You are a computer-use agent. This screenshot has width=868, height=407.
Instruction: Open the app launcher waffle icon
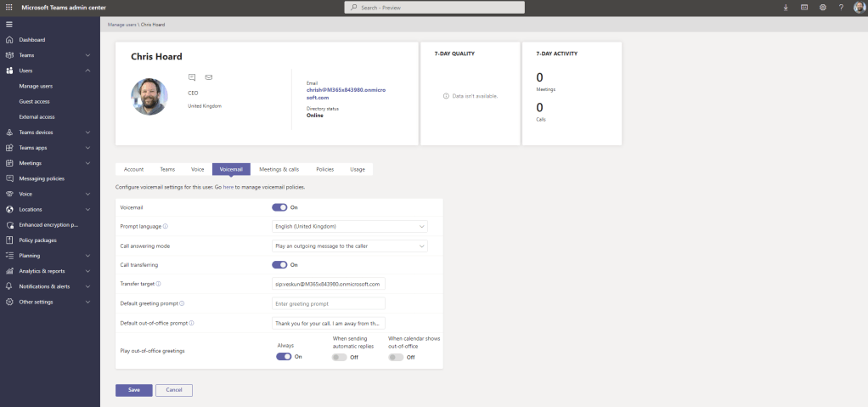coord(9,8)
